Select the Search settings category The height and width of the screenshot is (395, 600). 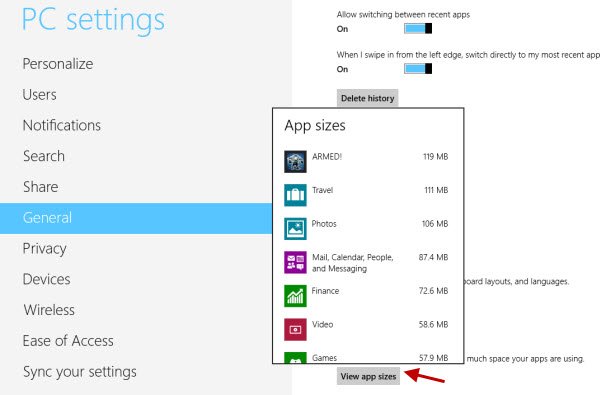(44, 156)
